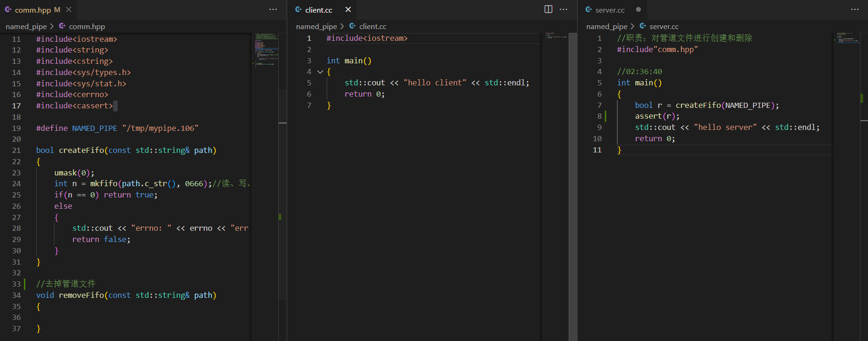Click removeFifo function name in comm.hpp

(x=81, y=295)
